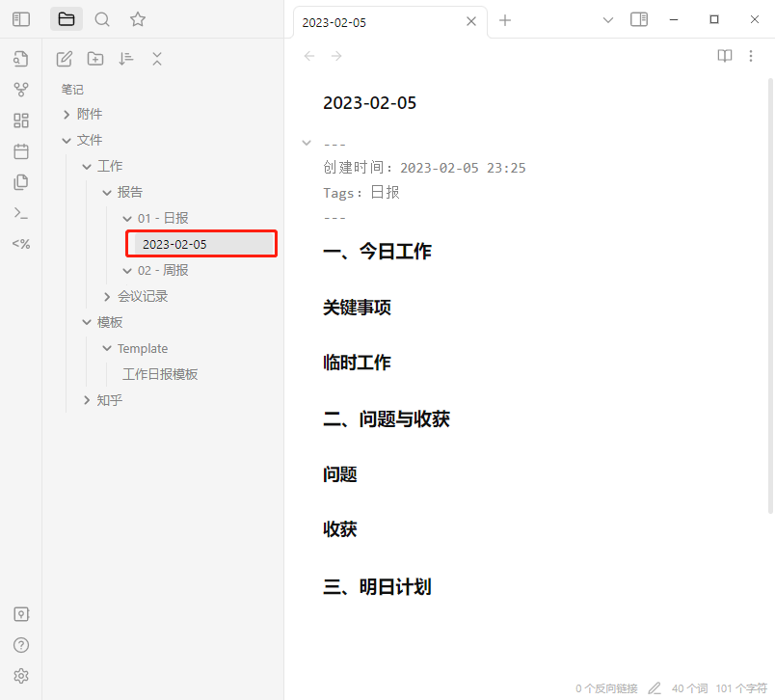Open the 工作日报模板 template note

[x=160, y=374]
